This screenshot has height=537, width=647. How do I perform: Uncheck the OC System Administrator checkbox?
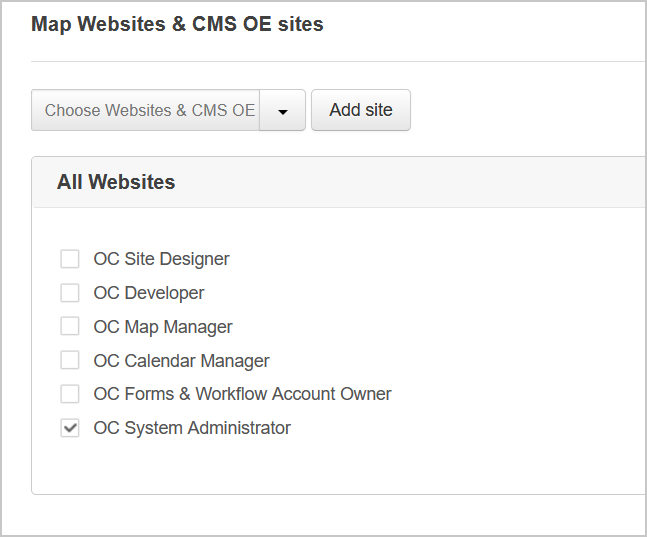[x=70, y=428]
